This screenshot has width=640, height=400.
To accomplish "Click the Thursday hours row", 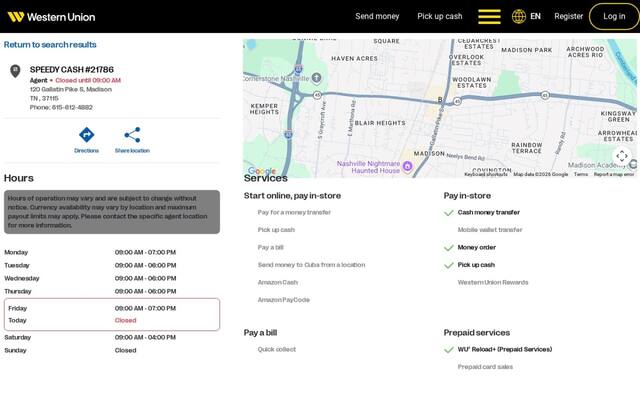I will (x=112, y=291).
